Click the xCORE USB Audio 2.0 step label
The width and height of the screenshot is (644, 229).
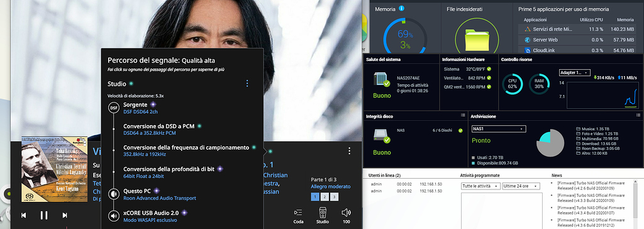click(151, 213)
